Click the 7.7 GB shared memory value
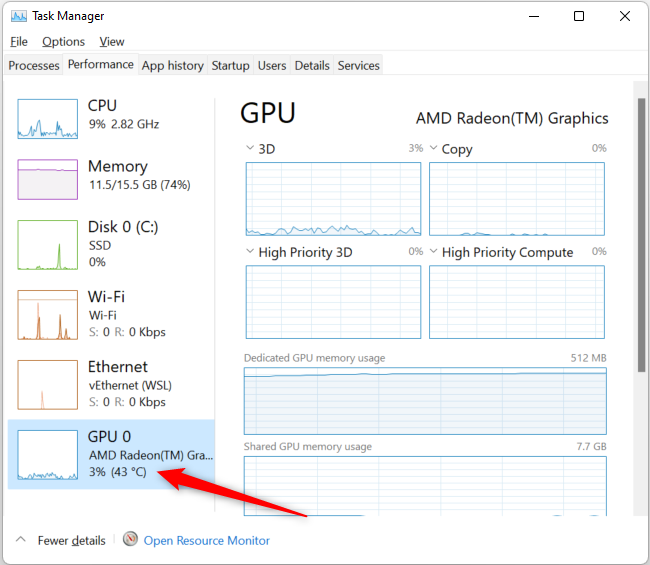650x565 pixels. (591, 446)
